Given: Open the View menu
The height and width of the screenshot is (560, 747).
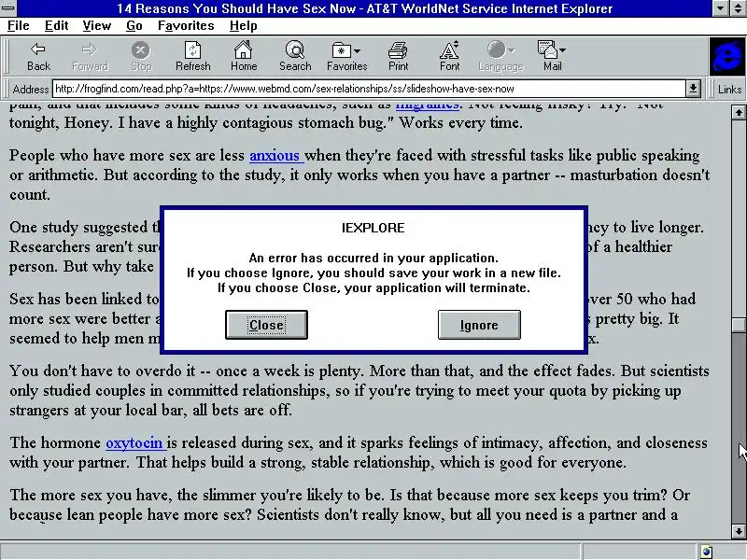Looking at the screenshot, I should coord(97,26).
